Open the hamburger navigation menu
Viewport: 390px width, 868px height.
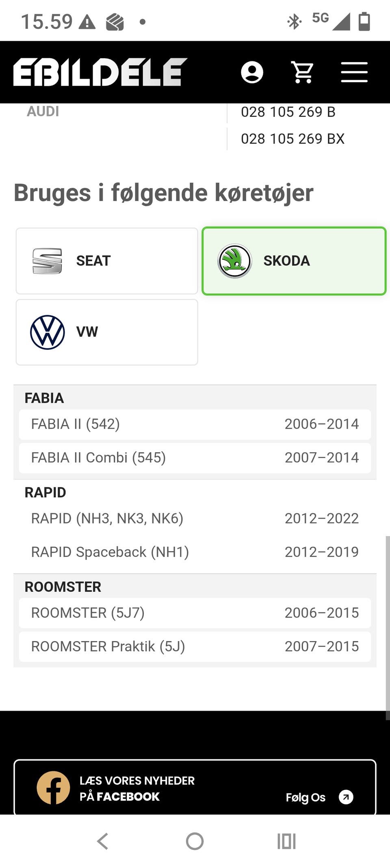[x=354, y=72]
